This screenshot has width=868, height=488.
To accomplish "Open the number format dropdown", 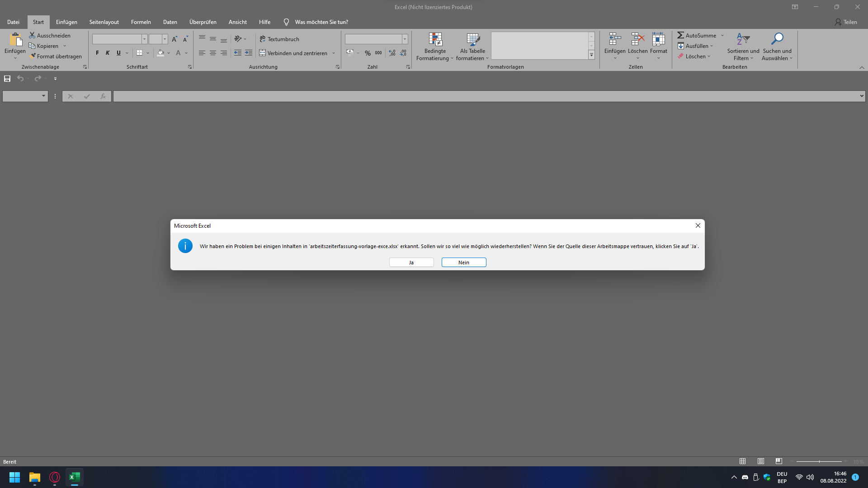I will pyautogui.click(x=405, y=39).
